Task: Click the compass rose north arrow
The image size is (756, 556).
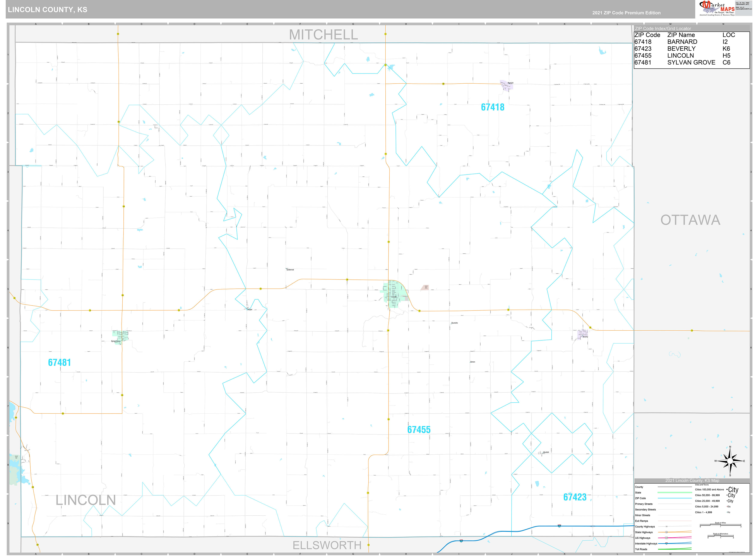Action: (x=730, y=453)
